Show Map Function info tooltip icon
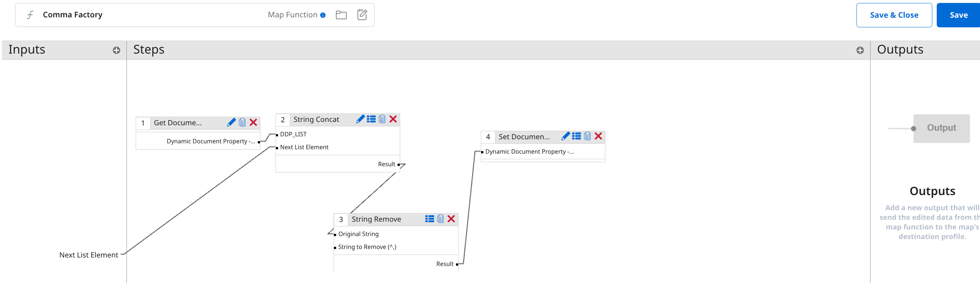This screenshot has width=980, height=283. (323, 15)
